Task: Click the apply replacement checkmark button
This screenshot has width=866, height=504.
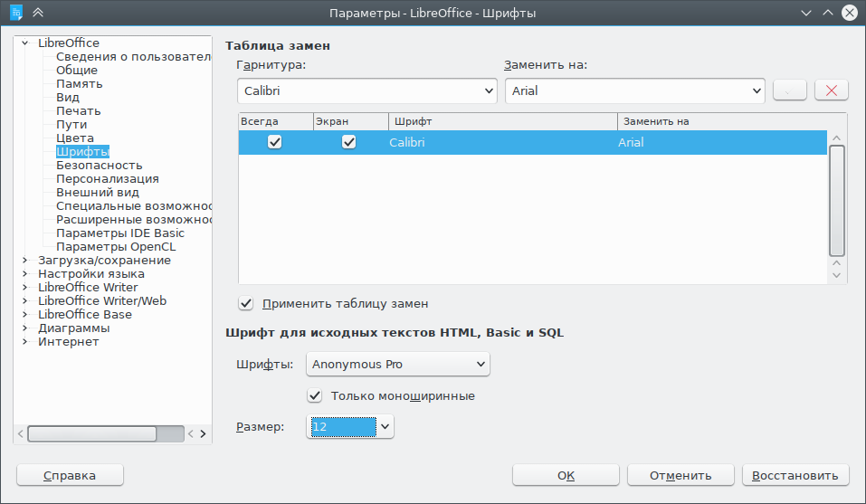Action: point(790,90)
